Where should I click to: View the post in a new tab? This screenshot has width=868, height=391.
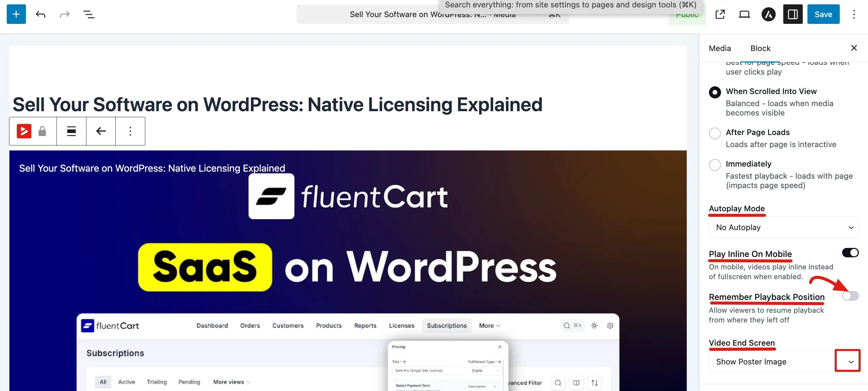click(x=720, y=14)
